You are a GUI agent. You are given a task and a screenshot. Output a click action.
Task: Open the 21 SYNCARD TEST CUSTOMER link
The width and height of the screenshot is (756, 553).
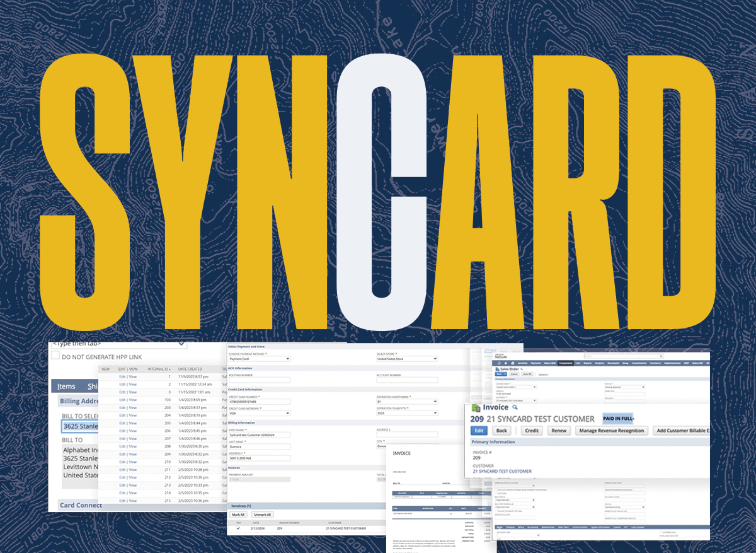coord(501,471)
